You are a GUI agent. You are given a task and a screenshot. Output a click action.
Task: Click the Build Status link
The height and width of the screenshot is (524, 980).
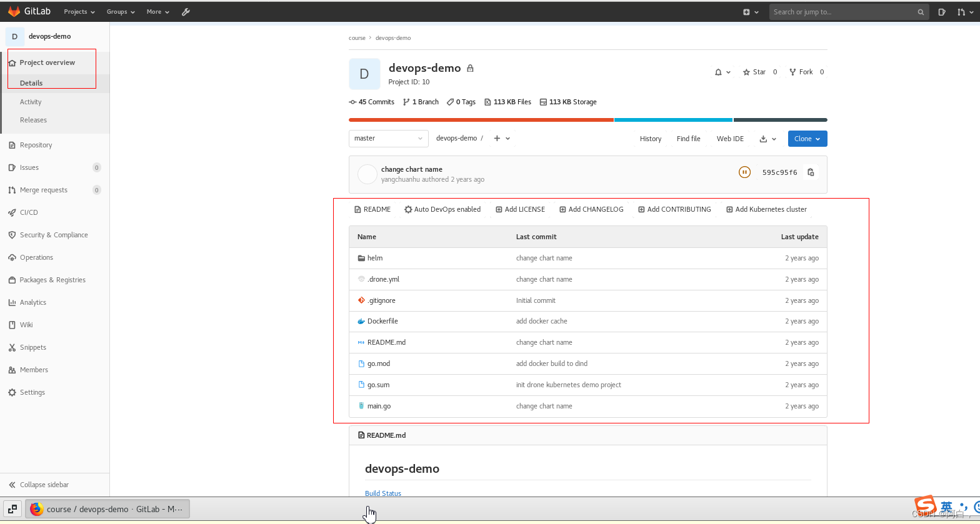click(x=383, y=493)
